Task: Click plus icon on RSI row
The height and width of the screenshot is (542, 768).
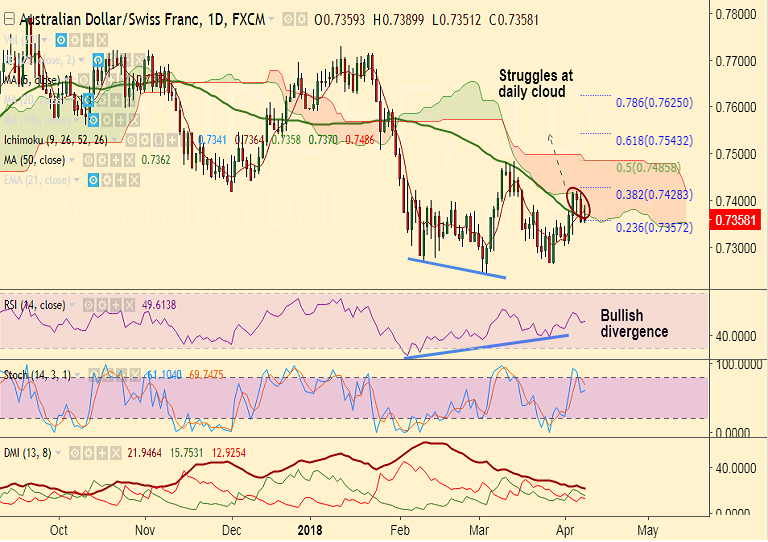Action: (116, 306)
